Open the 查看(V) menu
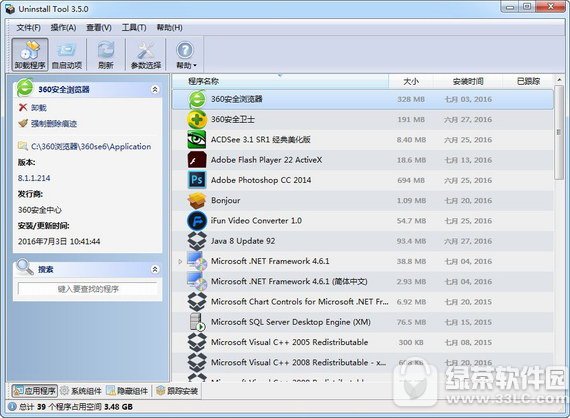 99,28
